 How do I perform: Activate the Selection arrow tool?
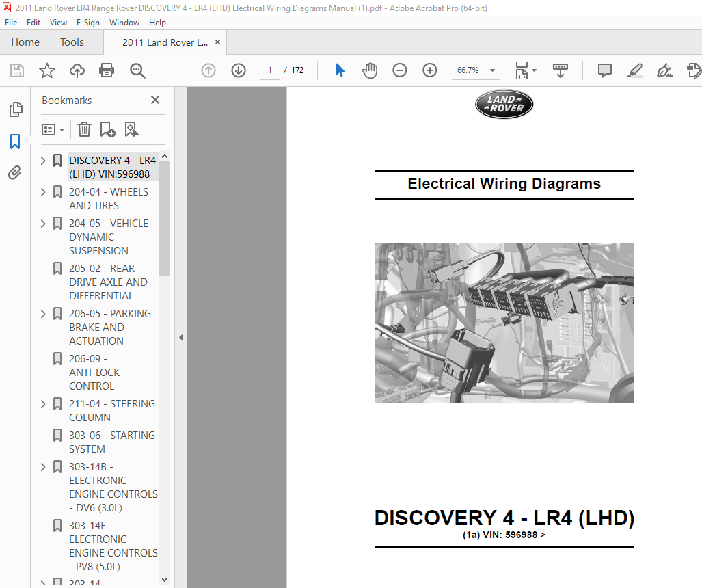click(340, 70)
